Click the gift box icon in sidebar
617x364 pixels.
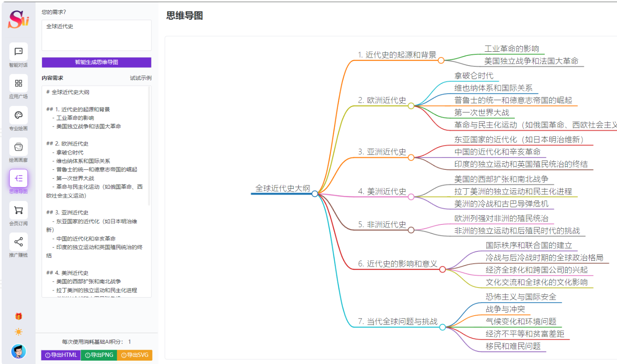click(x=18, y=316)
